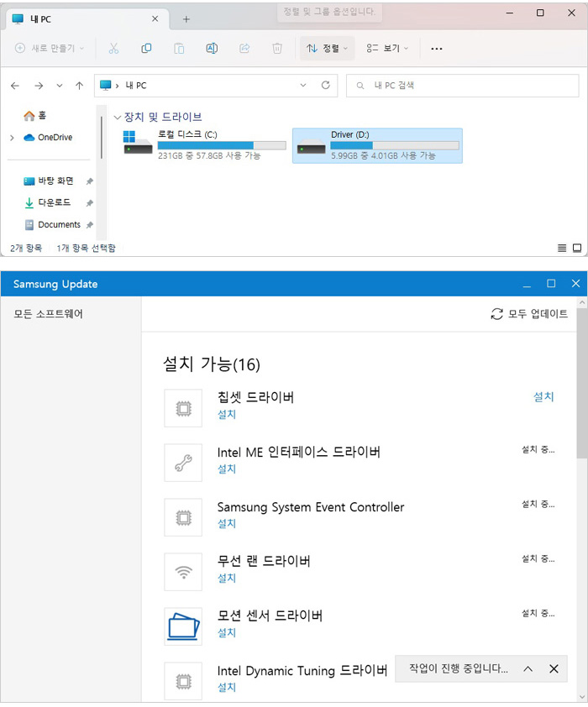Unpin icon next to Documents
The image size is (588, 707).
pos(89,224)
